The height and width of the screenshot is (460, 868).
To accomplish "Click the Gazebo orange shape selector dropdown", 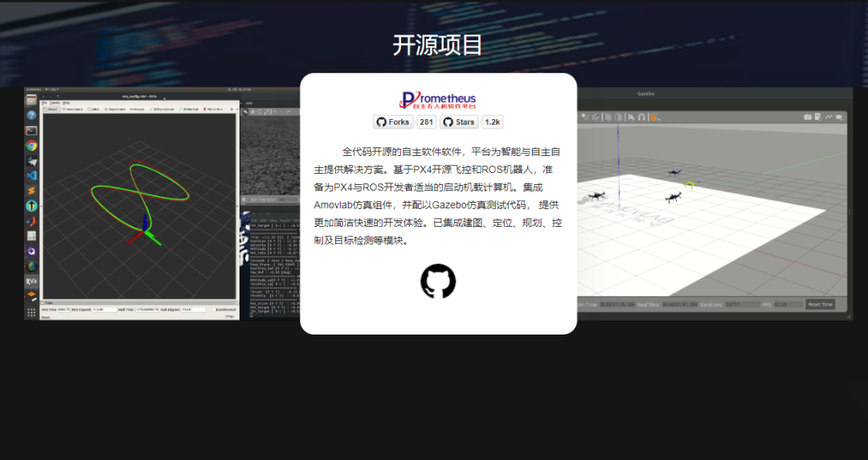I will tap(654, 117).
